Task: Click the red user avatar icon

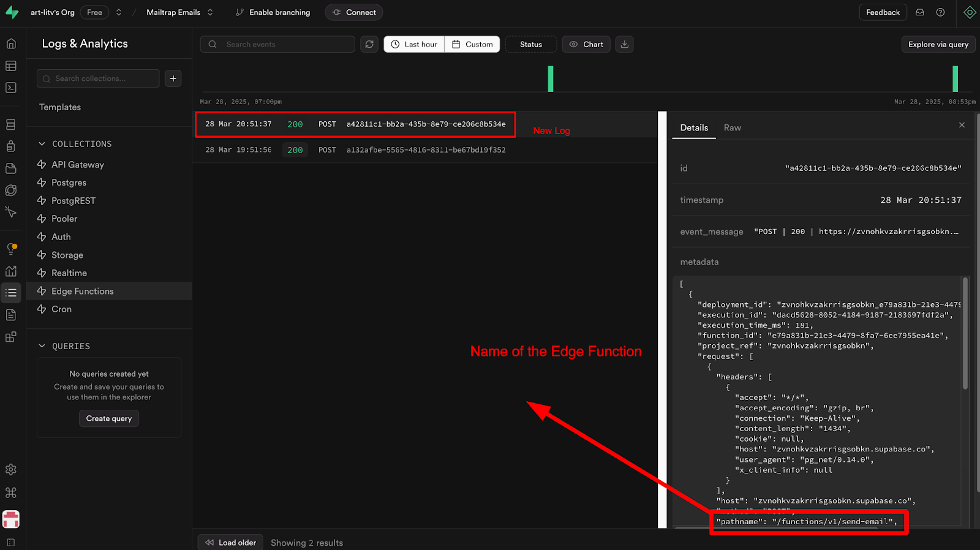Action: 11,519
